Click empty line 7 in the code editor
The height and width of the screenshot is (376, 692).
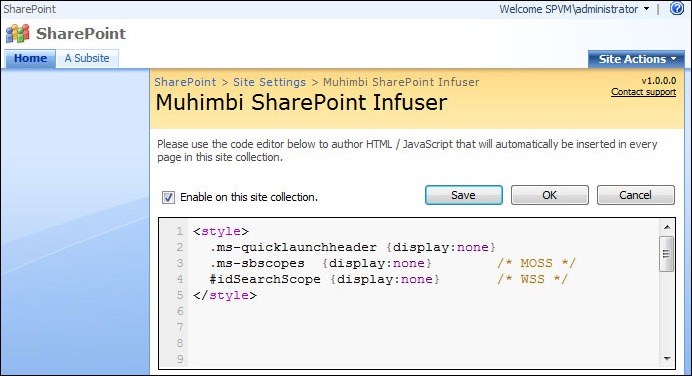pos(424,327)
